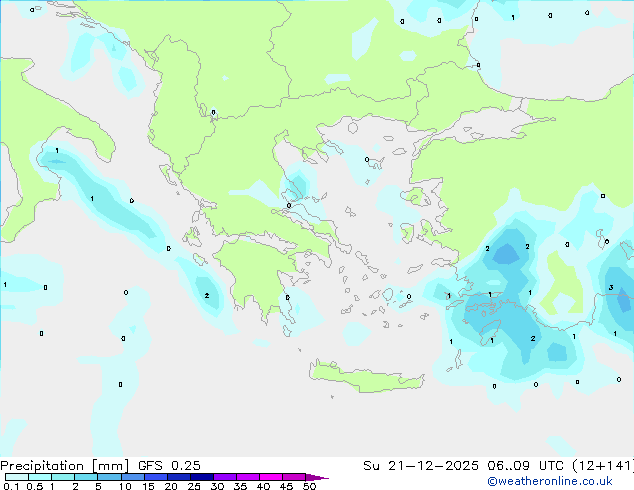The height and width of the screenshot is (490, 634).
Task: Pick legend swatch between 40 and 45
Action: [x=271, y=477]
